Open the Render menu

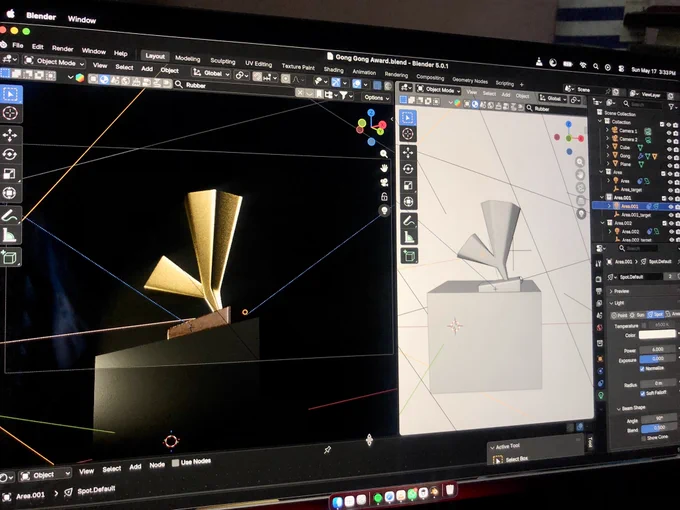pyautogui.click(x=62, y=48)
